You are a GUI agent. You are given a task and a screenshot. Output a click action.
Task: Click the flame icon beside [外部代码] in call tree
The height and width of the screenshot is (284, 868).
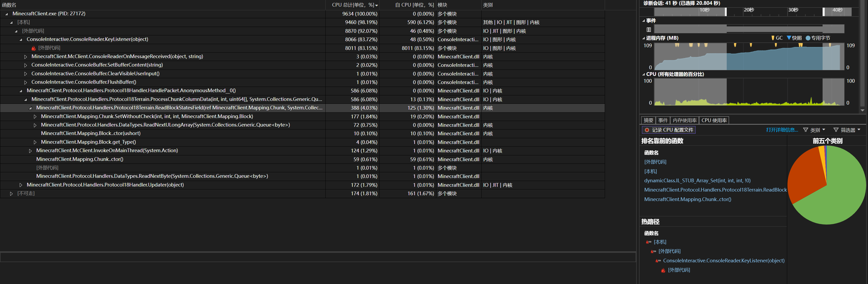click(x=33, y=48)
